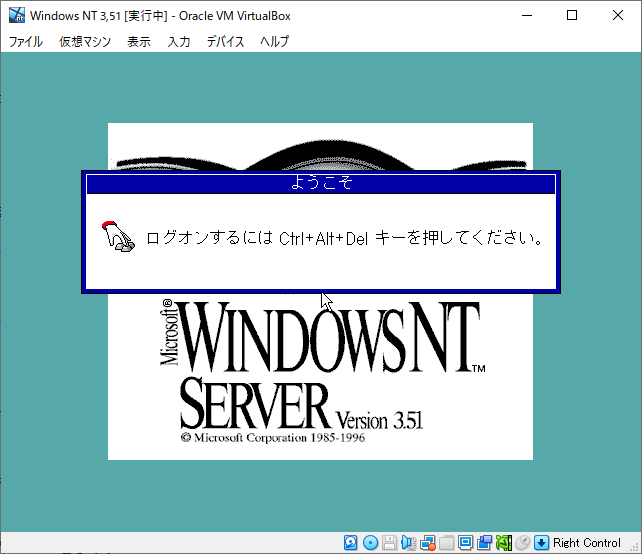The height and width of the screenshot is (554, 642).
Task: Open the ファイル menu
Action: (x=26, y=41)
